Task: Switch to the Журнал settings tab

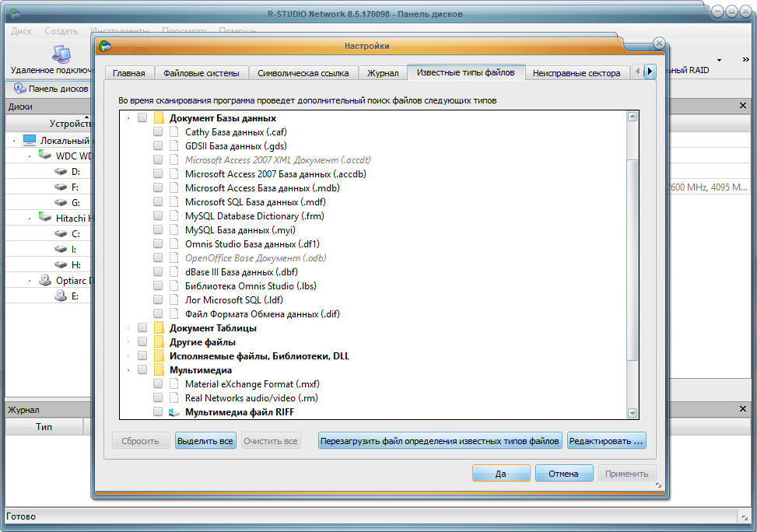Action: 383,73
